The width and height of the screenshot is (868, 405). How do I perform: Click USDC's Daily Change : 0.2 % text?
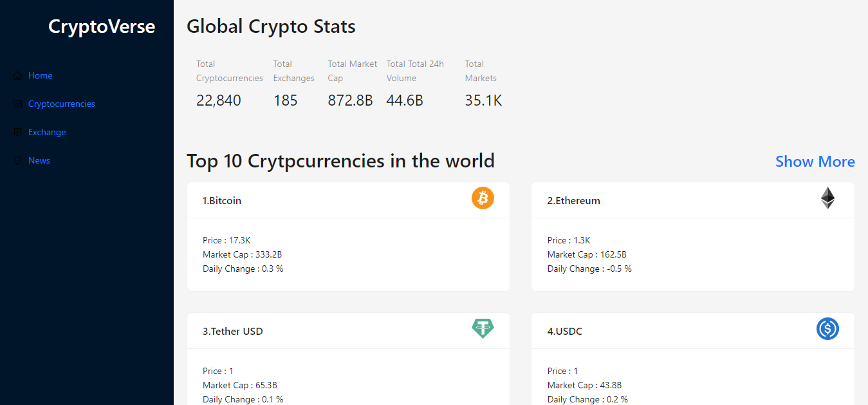(x=588, y=400)
